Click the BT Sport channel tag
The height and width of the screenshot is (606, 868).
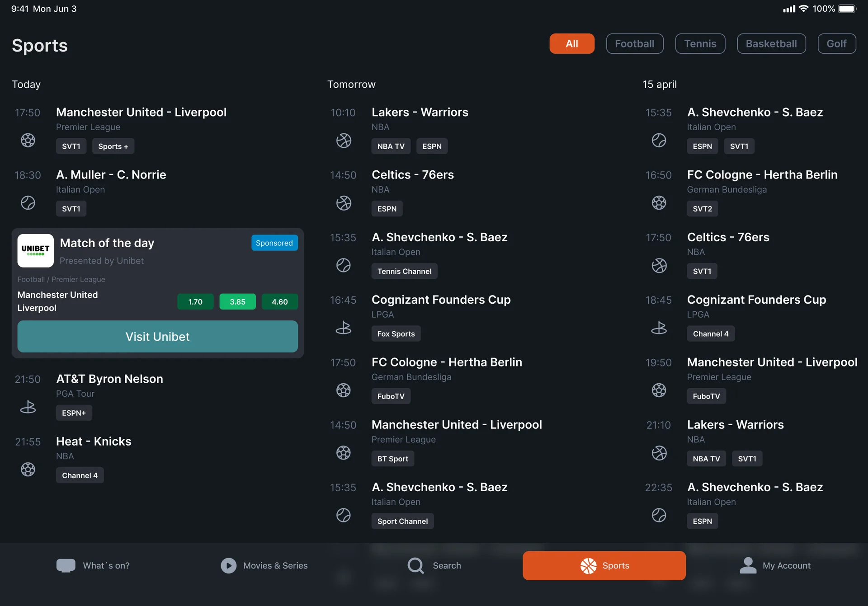(393, 459)
